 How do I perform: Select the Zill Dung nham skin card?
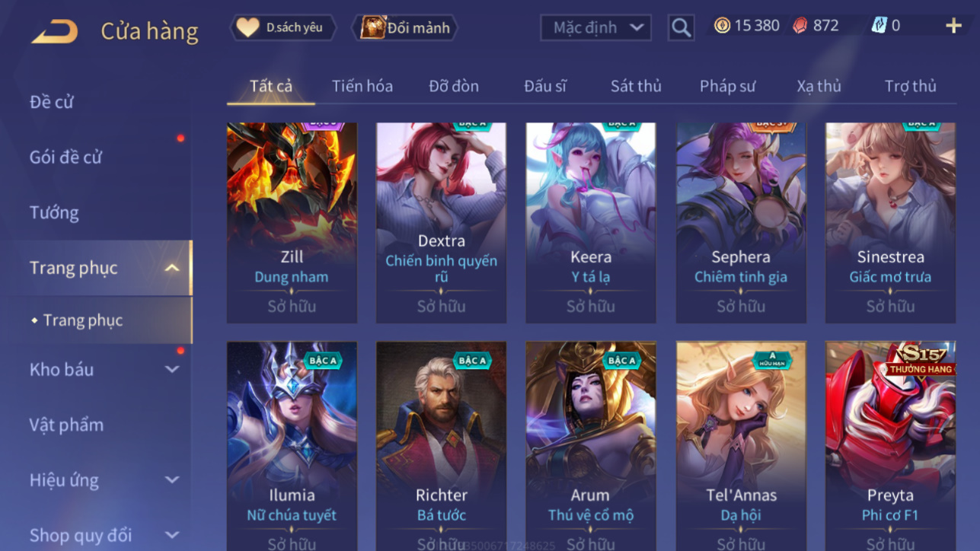pos(292,223)
